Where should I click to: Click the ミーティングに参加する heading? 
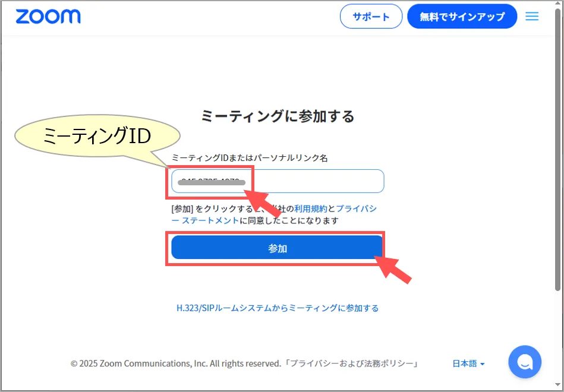pyautogui.click(x=278, y=116)
